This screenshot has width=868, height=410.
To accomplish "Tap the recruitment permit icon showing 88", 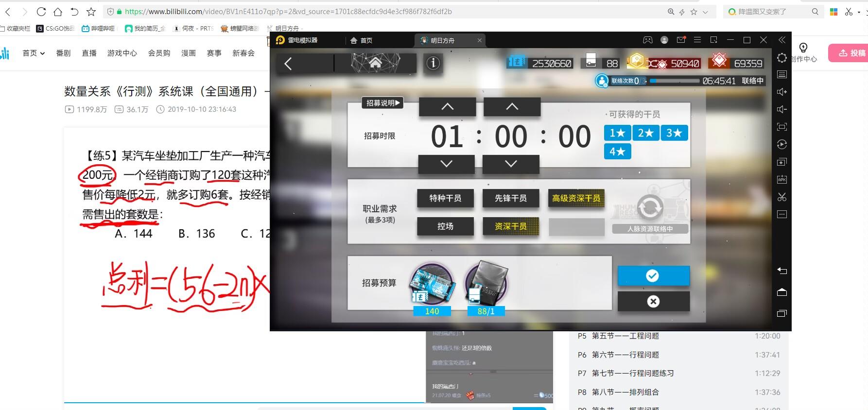I will click(x=590, y=60).
